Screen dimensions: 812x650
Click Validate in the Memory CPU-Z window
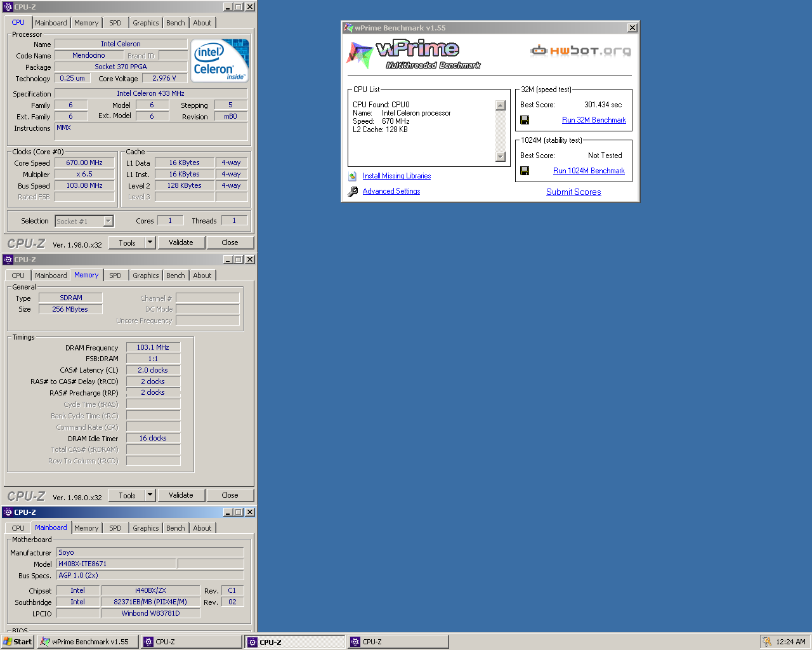tap(181, 495)
